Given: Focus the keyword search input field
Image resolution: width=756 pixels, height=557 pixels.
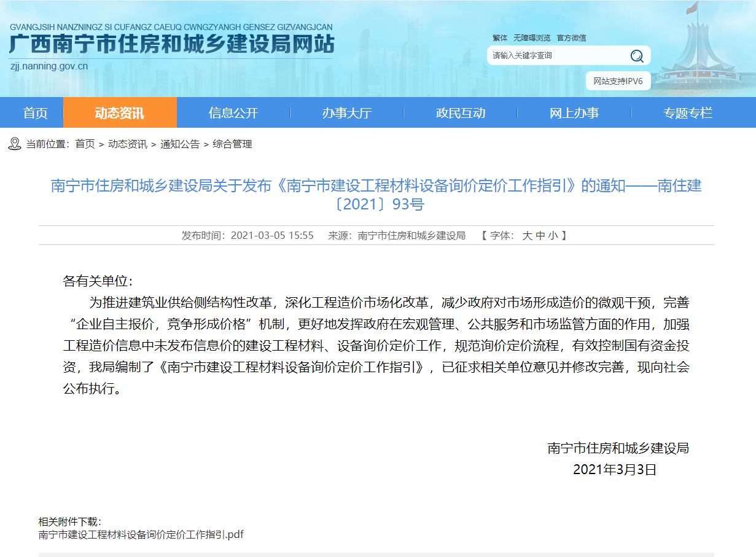Looking at the screenshot, I should pyautogui.click(x=556, y=56).
